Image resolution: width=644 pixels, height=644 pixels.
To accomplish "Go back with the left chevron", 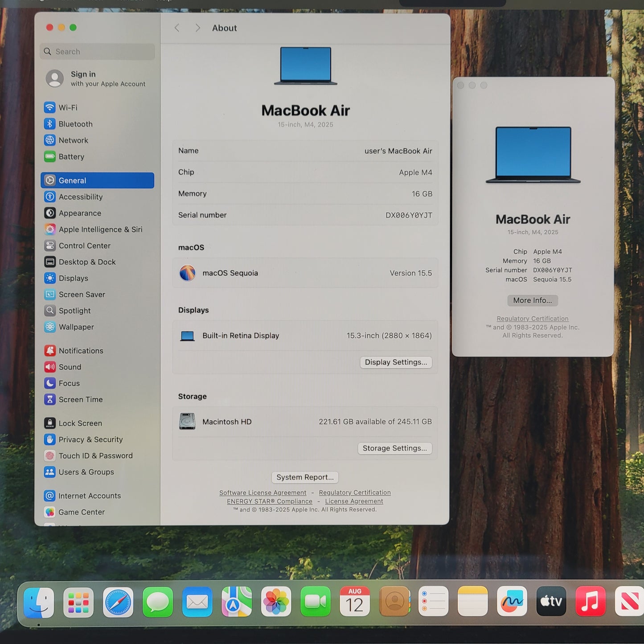I will coord(177,28).
